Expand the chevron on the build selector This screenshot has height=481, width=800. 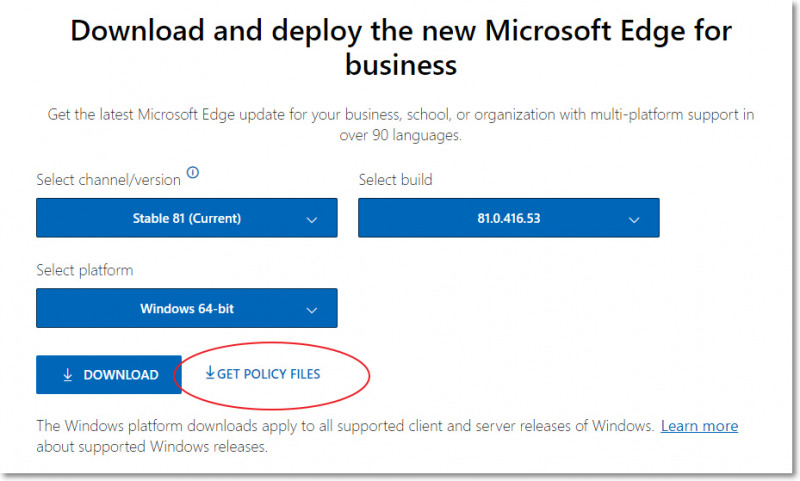(x=634, y=220)
